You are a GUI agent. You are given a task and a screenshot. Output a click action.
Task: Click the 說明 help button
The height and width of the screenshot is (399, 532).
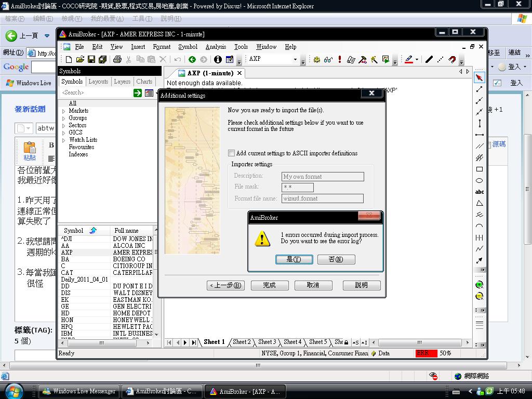point(362,285)
